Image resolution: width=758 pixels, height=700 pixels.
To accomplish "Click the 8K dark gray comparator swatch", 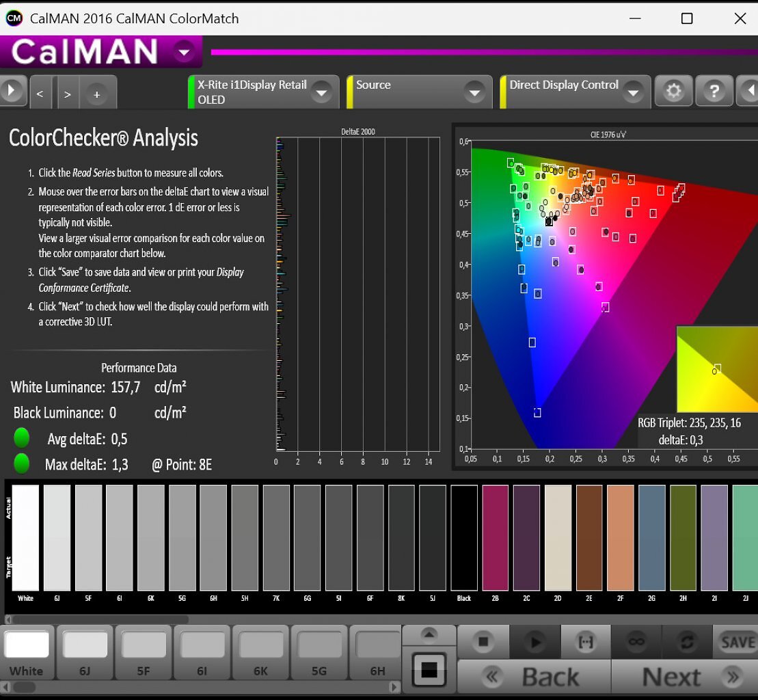I will (x=401, y=537).
